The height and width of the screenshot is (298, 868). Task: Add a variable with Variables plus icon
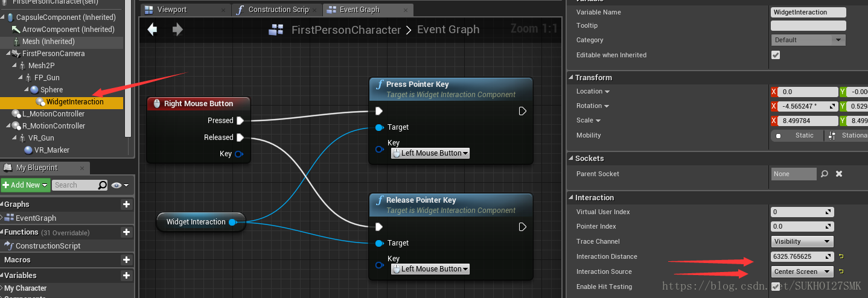click(x=126, y=276)
